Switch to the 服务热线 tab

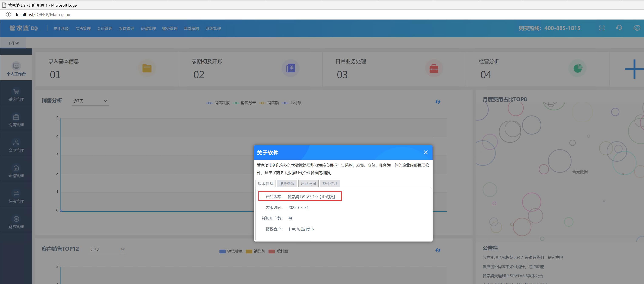point(287,184)
